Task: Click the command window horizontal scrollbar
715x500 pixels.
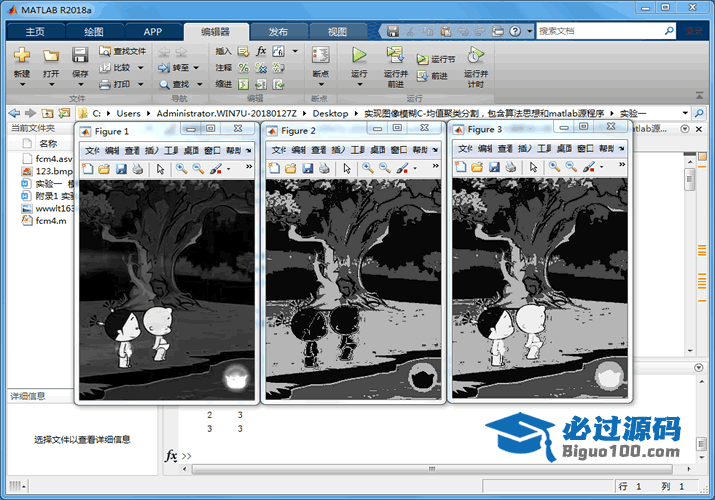Action: point(432,469)
